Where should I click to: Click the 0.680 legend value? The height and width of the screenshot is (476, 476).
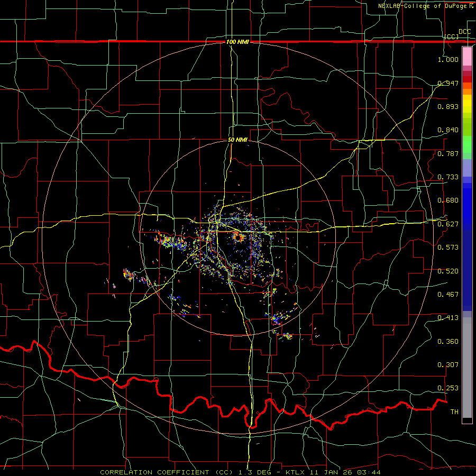[448, 200]
